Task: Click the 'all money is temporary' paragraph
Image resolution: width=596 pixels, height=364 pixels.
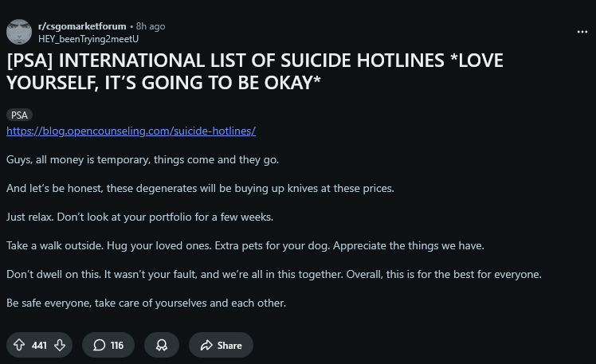Action: [143, 159]
